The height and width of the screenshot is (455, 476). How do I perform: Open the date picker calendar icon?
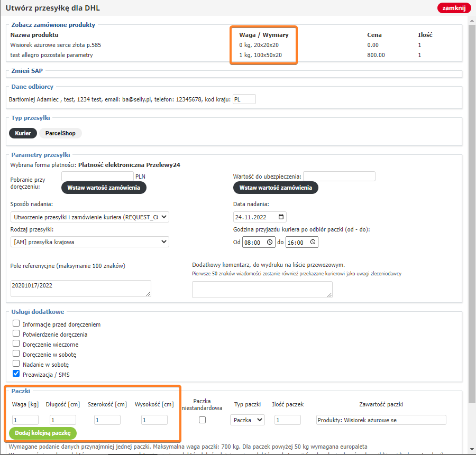tap(281, 217)
